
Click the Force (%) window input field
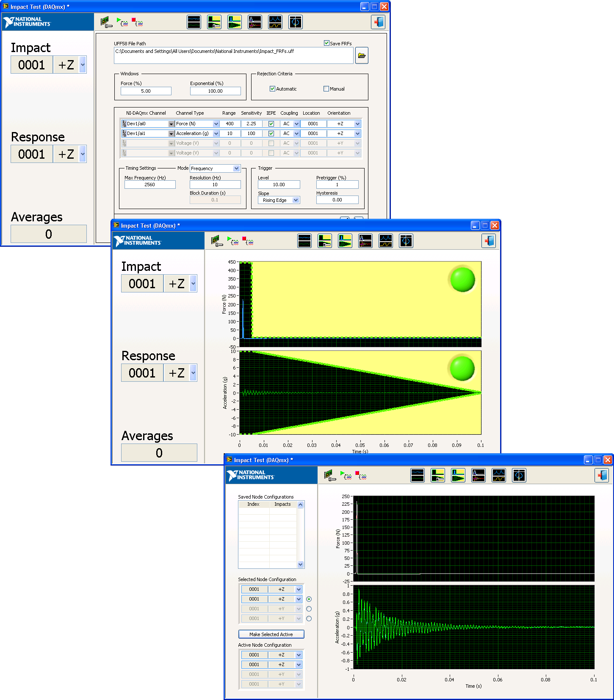[x=146, y=91]
